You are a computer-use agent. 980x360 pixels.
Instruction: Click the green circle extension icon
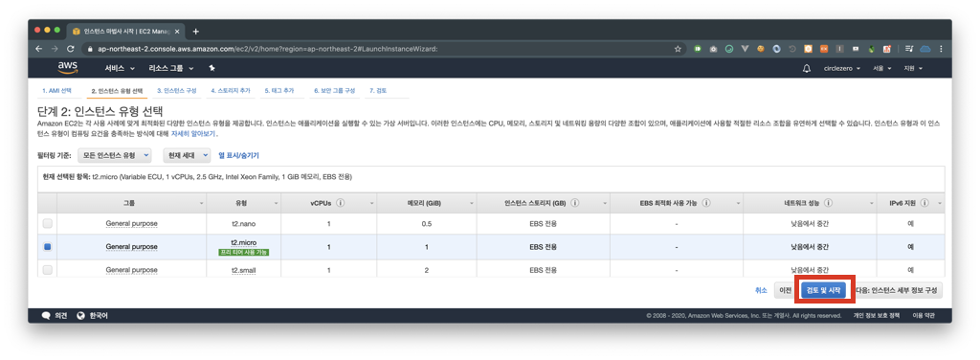click(728, 48)
